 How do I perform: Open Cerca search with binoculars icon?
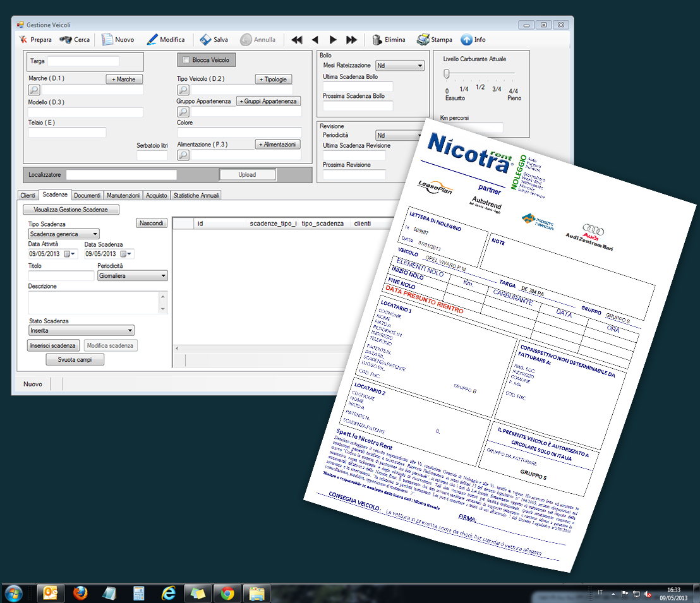66,40
